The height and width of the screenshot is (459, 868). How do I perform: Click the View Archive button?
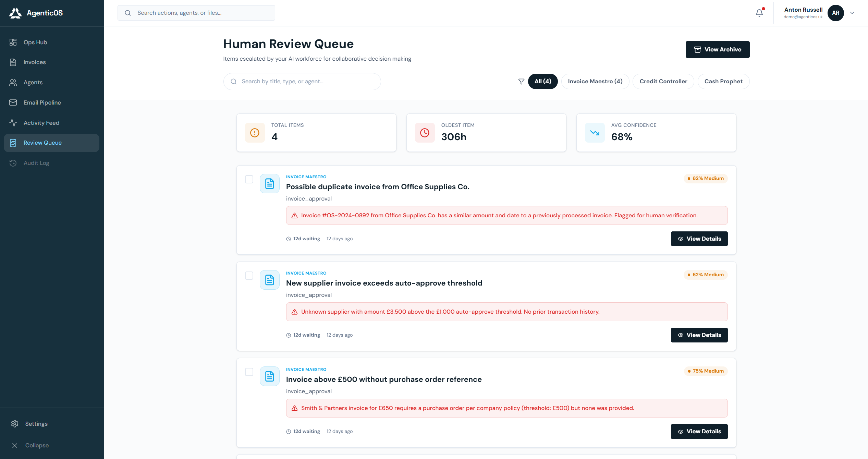click(x=718, y=49)
